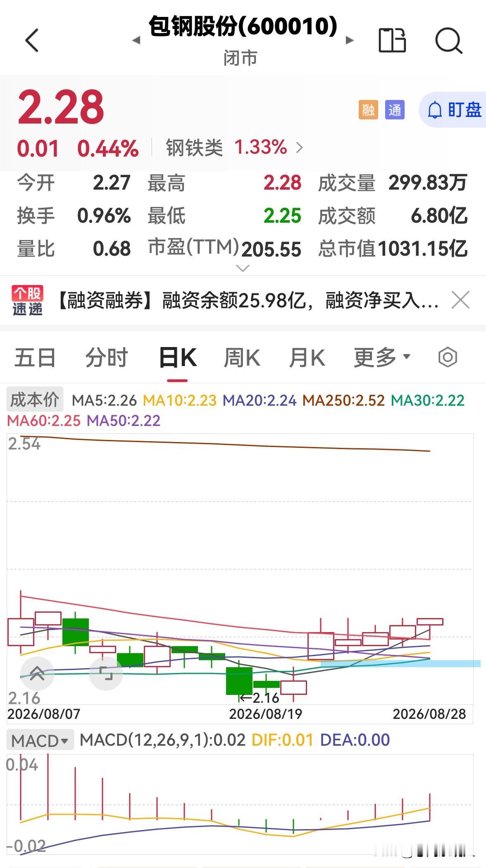Open 钢铁类 sector link
Screen dimensions: 486x868
point(235,147)
